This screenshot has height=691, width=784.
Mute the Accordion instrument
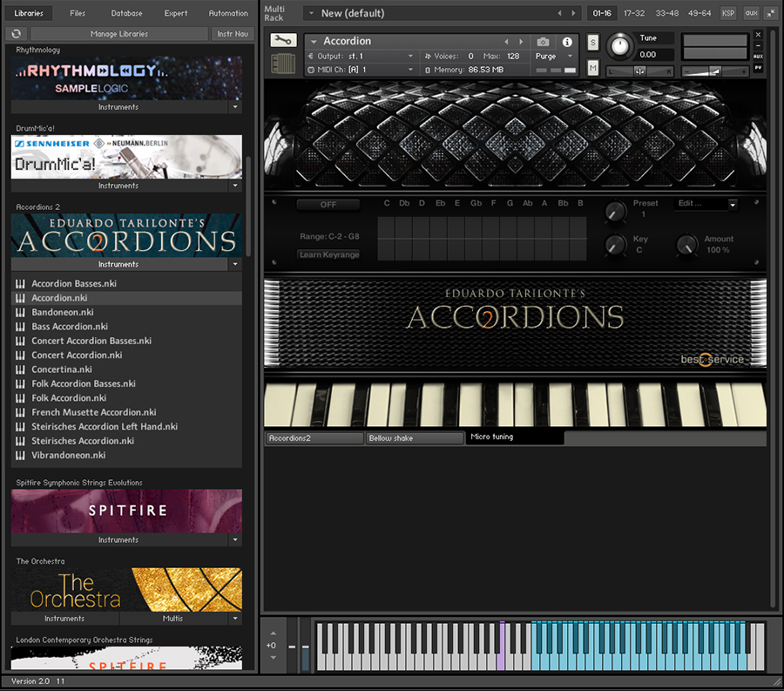[593, 66]
